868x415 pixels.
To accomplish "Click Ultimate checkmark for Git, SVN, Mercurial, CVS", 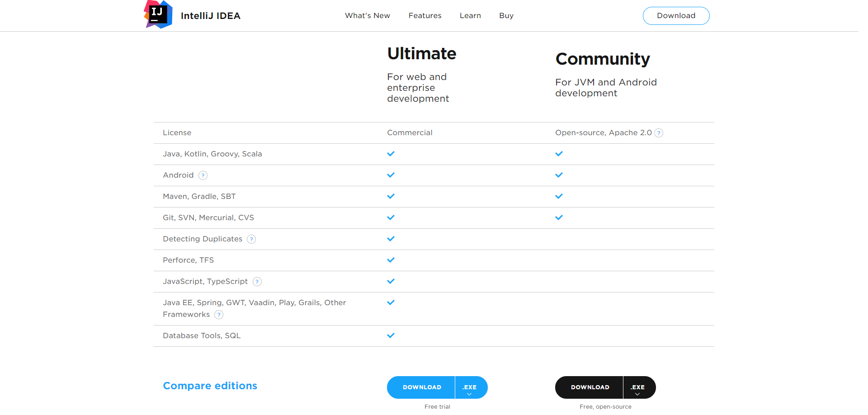I will pyautogui.click(x=391, y=217).
